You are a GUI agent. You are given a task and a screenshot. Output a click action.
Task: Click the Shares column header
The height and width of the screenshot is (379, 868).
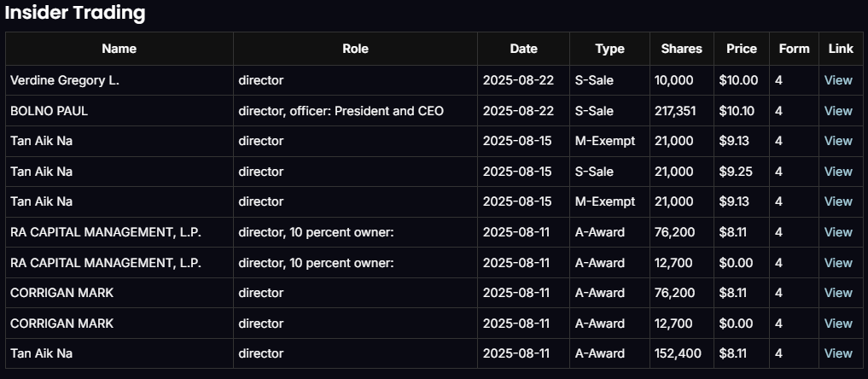pos(681,49)
